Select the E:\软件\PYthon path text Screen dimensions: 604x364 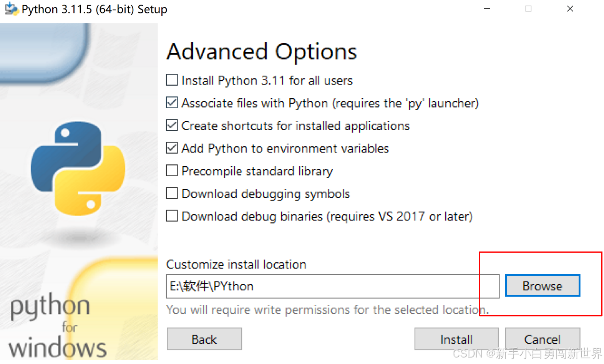click(x=211, y=286)
